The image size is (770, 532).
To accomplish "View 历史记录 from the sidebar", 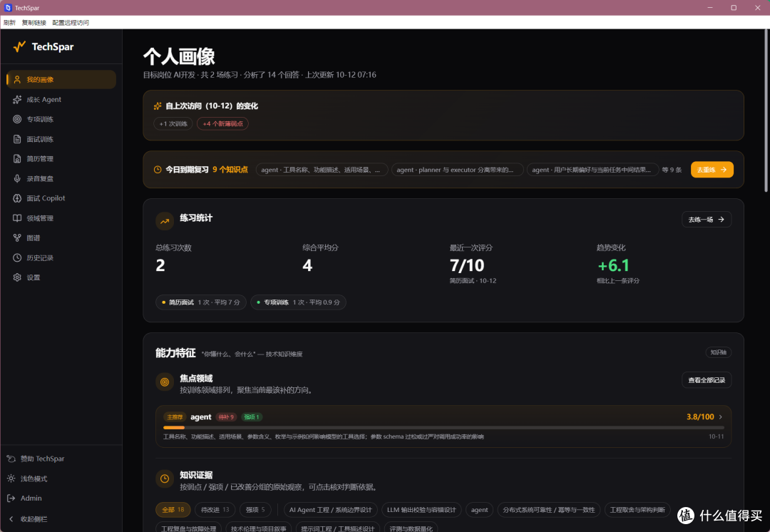I will pyautogui.click(x=61, y=258).
